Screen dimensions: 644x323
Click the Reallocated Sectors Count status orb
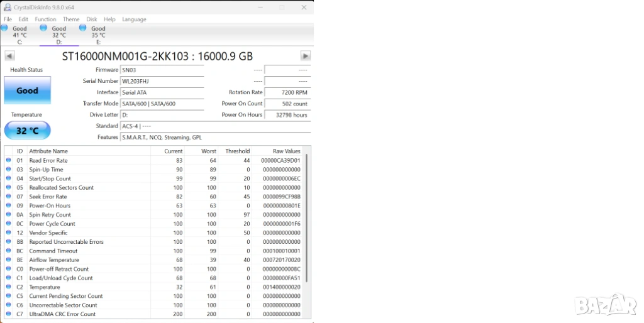[9, 187]
